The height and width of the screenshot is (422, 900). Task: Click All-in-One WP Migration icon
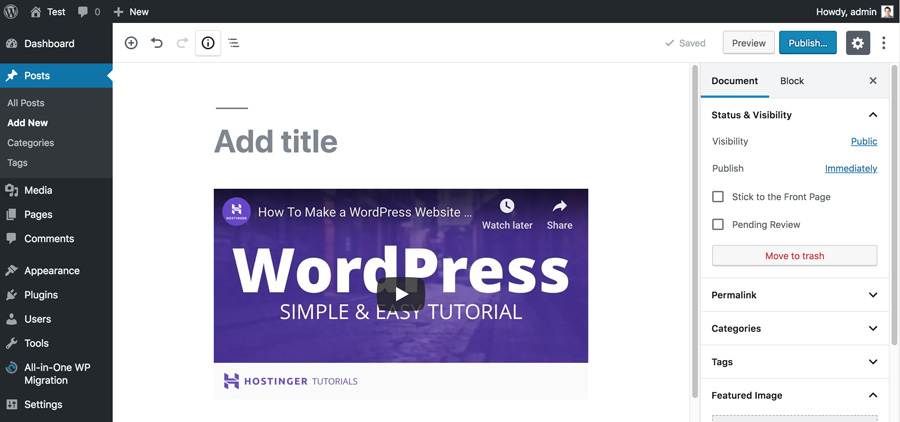coord(11,369)
